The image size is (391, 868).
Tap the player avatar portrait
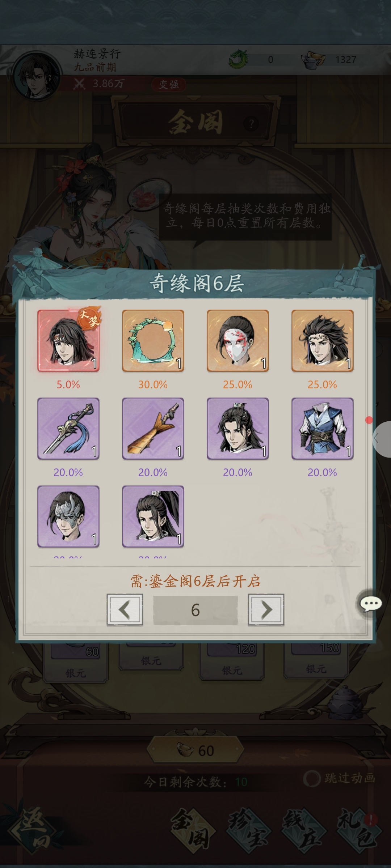tap(37, 76)
